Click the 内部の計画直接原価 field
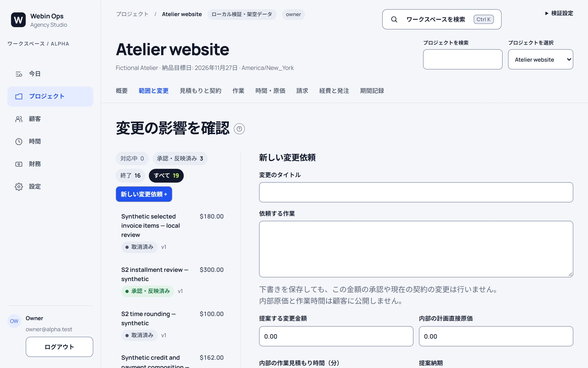The image size is (588, 368). [x=496, y=336]
